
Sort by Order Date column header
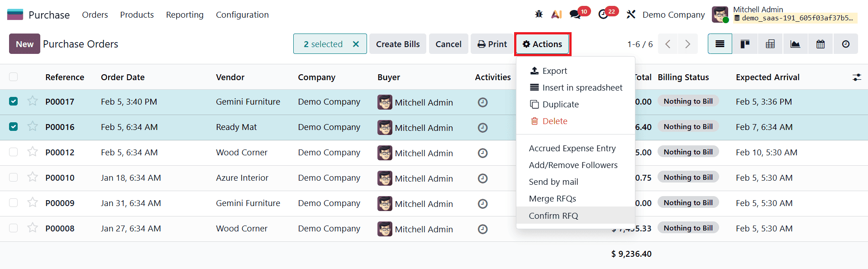[x=123, y=77]
